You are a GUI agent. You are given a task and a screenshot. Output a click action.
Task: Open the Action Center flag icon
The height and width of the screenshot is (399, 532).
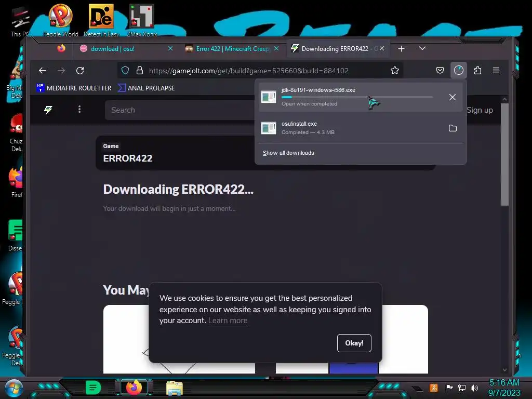coord(449,388)
